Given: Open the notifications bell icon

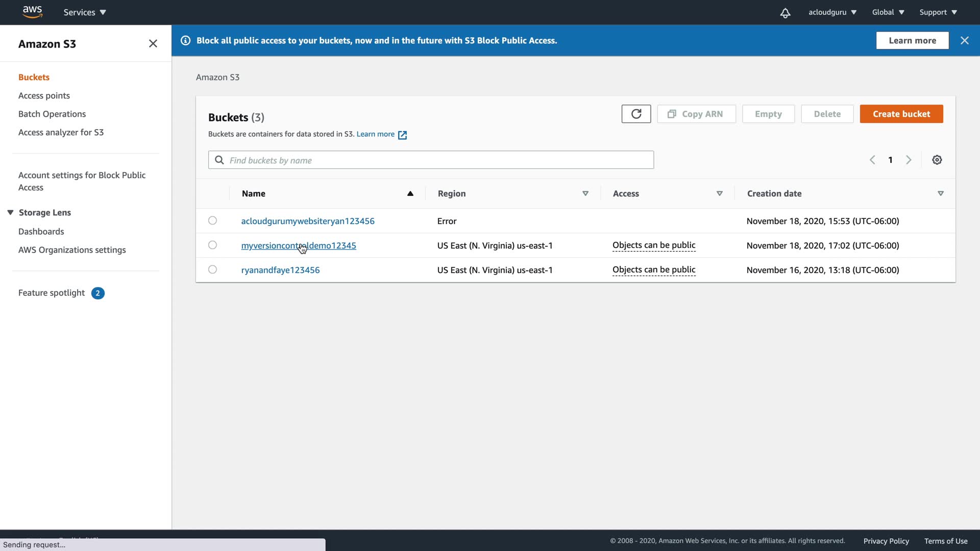Looking at the screenshot, I should [x=785, y=13].
